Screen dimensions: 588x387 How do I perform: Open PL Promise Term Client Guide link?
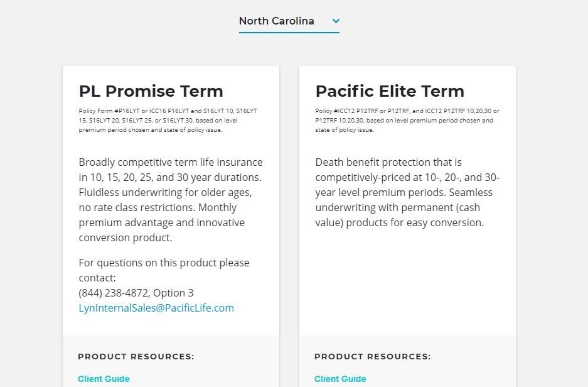(104, 379)
